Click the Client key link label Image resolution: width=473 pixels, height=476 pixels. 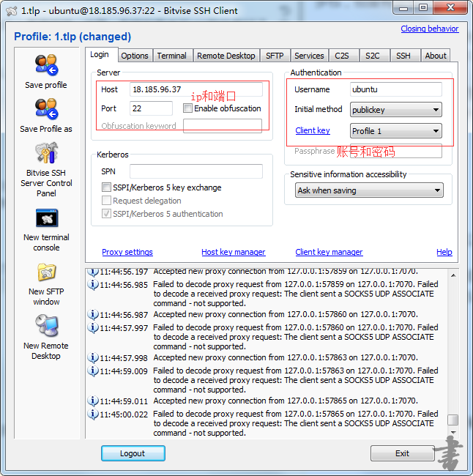tap(313, 130)
